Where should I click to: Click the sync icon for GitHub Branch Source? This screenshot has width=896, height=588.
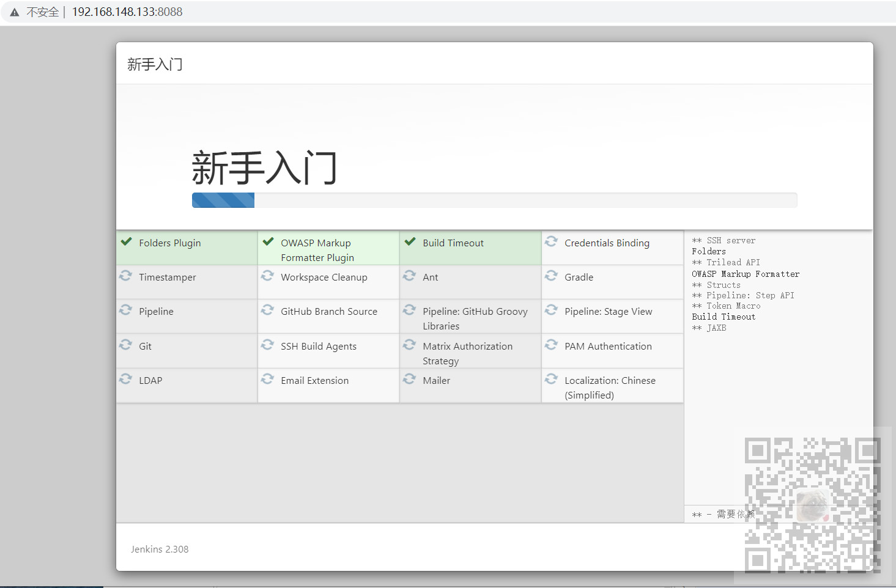pyautogui.click(x=267, y=310)
